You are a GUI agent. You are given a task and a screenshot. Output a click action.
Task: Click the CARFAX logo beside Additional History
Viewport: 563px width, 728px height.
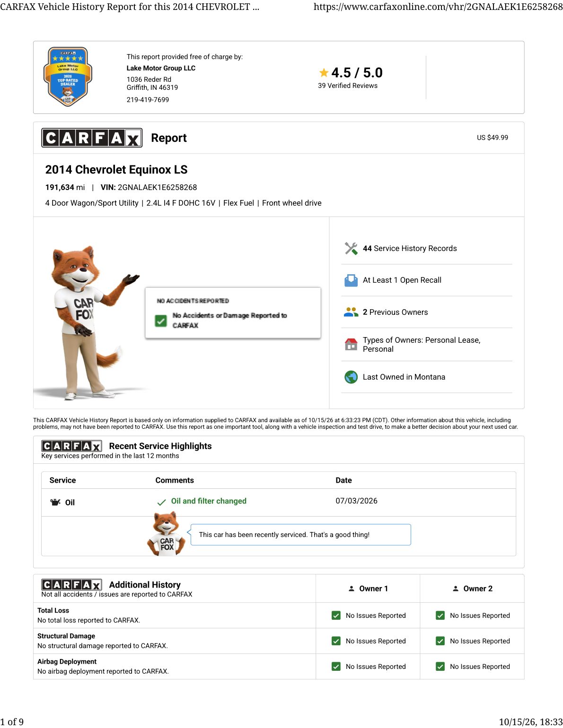click(71, 585)
